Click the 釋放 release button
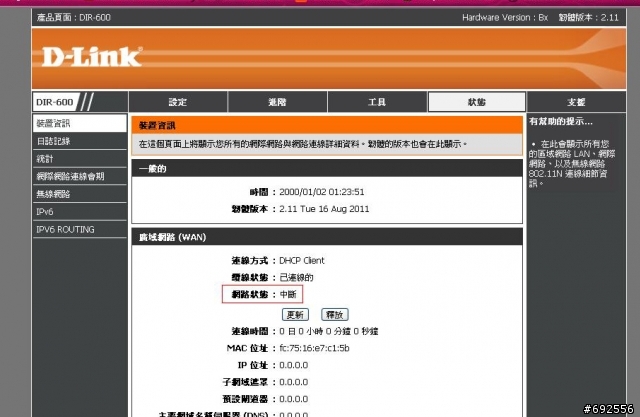 coord(335,315)
